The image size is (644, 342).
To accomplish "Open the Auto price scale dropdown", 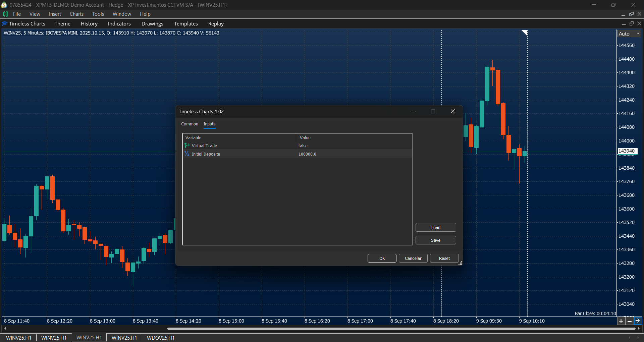I will pos(629,34).
